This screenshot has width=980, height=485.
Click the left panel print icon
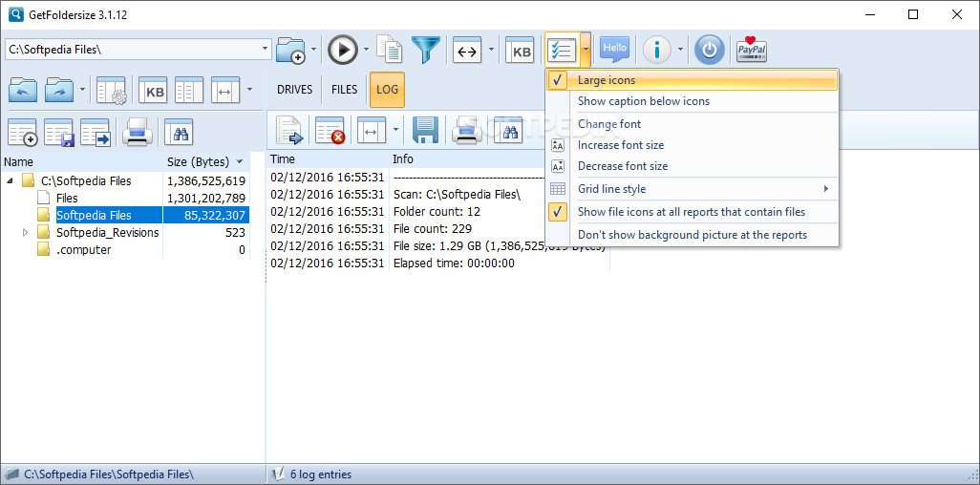(x=138, y=132)
